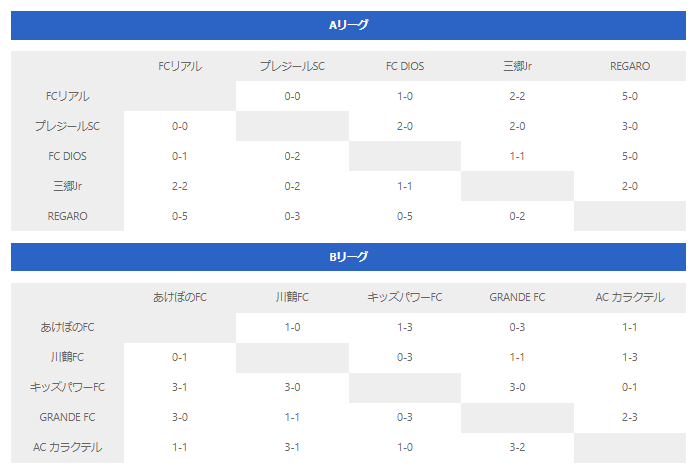Click AC カラクテル vs GRANDE FC 3-2 score
The width and height of the screenshot is (695, 474).
[517, 447]
